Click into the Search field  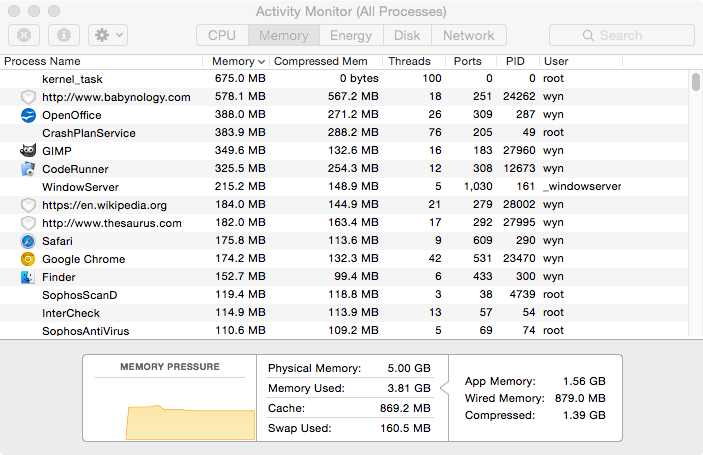click(x=622, y=35)
